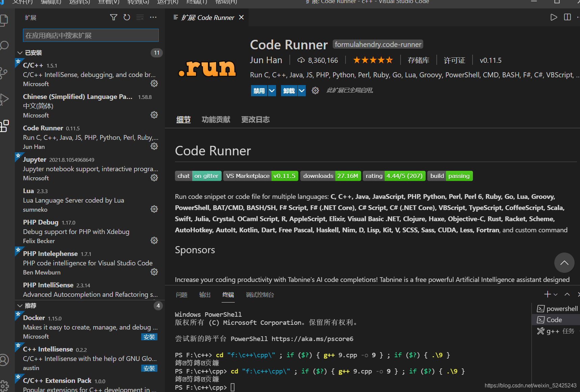580x392 pixels.
Task: Open the five-star rating reviews
Action: pos(373,60)
